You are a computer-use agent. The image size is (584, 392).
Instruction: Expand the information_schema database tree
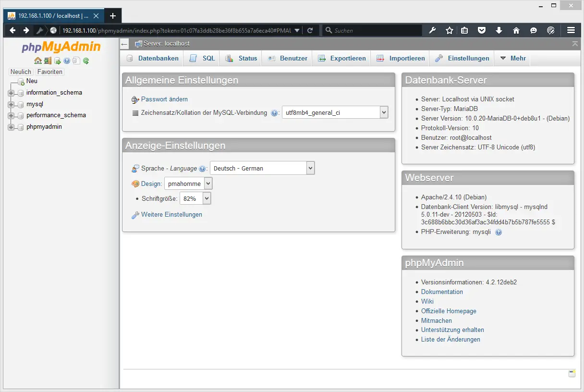coord(11,93)
